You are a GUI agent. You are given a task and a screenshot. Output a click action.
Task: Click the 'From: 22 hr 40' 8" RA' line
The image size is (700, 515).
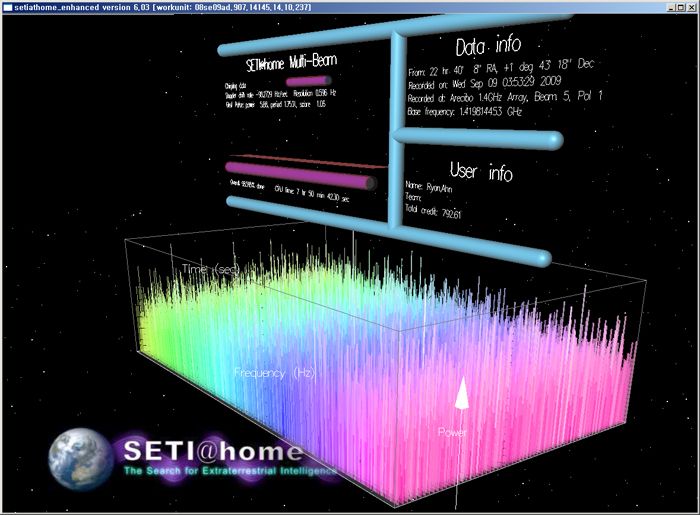(501, 68)
